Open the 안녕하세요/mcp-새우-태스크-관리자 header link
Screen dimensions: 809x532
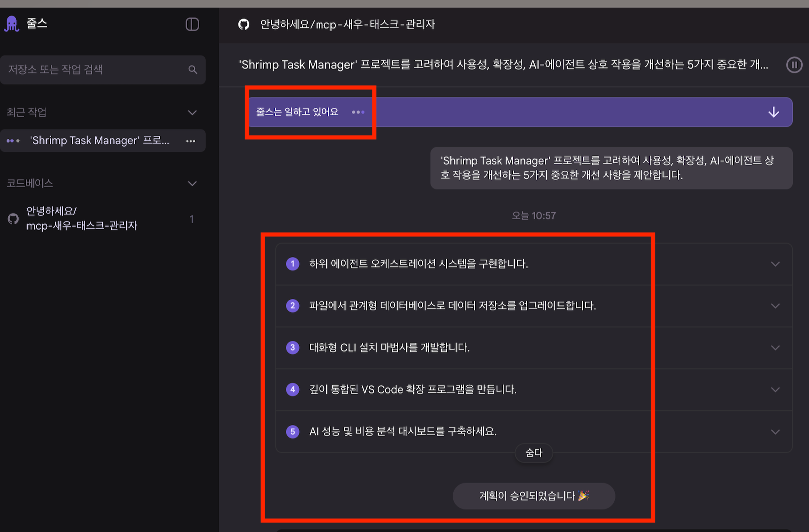pos(347,24)
